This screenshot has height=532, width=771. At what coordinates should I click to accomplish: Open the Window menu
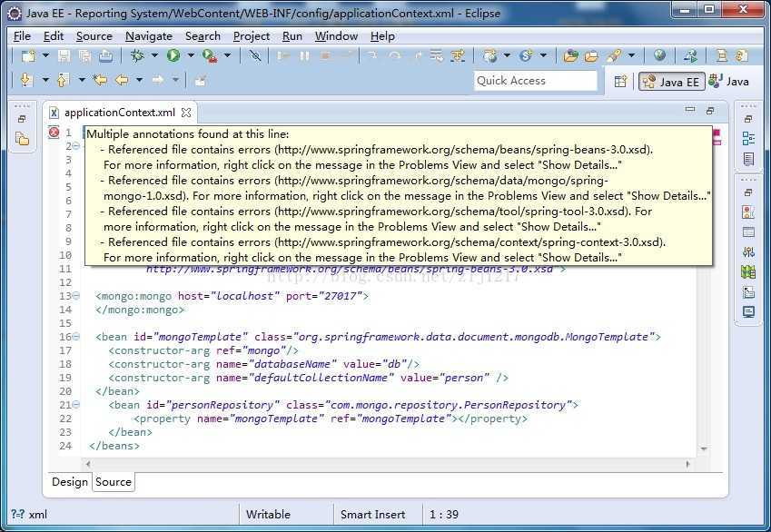[336, 36]
